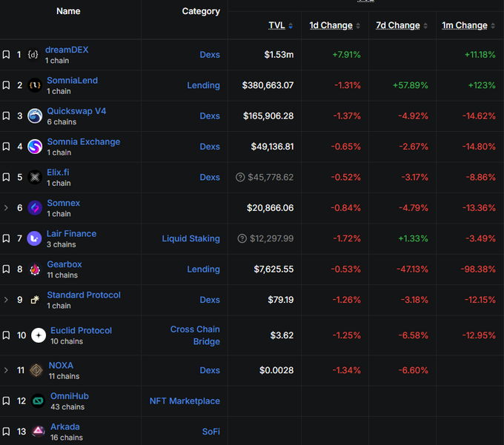Viewport: 504px width, 445px height.
Task: Bookmark Lair Finance
Action: (6, 238)
